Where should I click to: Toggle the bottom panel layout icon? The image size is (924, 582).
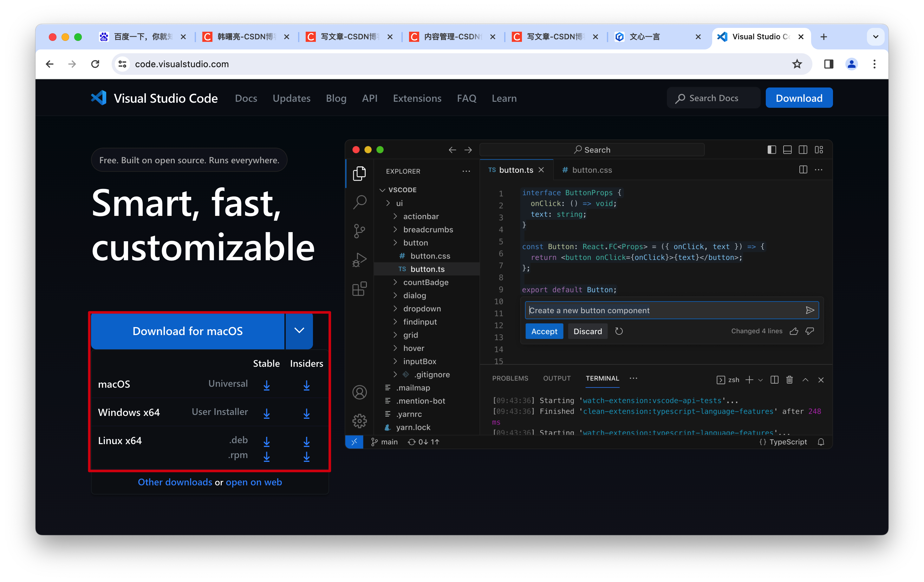(x=787, y=150)
